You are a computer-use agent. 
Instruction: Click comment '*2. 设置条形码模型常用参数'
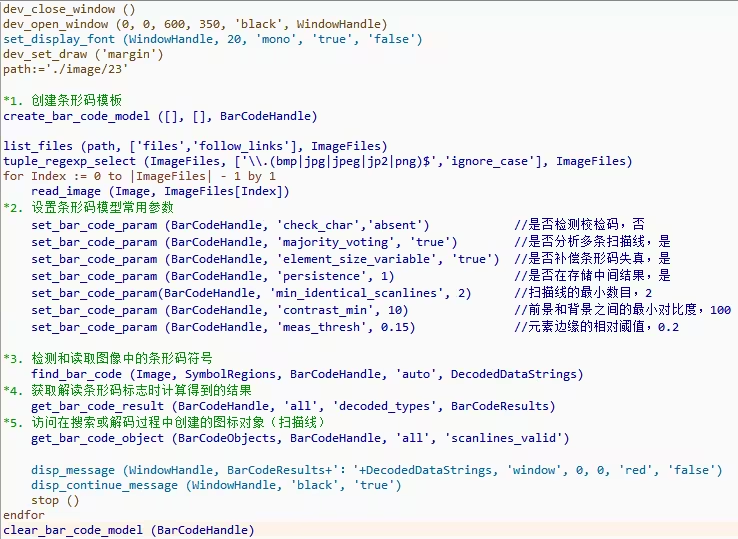[88, 207]
